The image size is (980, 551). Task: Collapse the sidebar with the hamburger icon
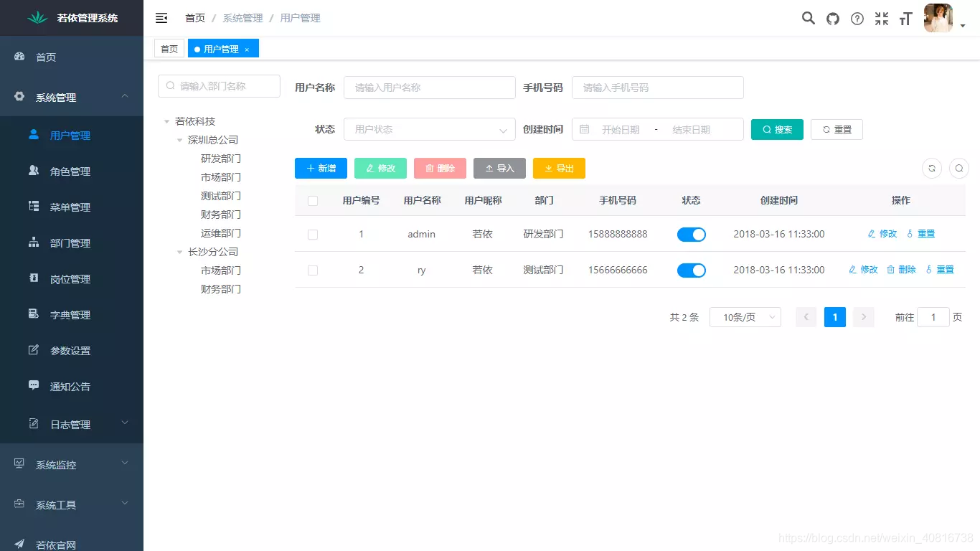(161, 17)
